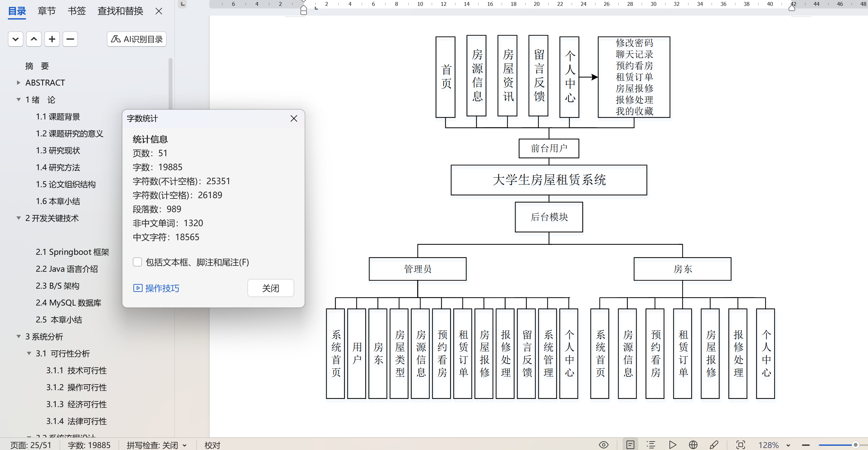Jump to 2.4 MySQL 数据库 heading

pyautogui.click(x=68, y=303)
